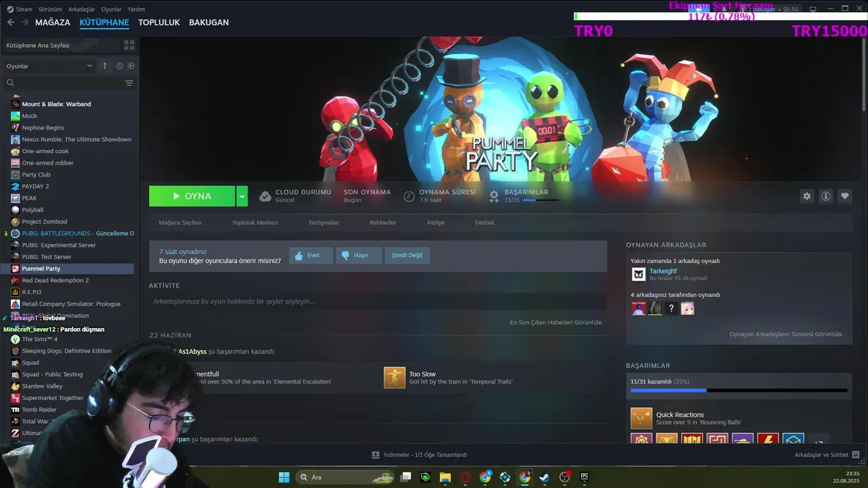Click the anime girl friend avatar
Viewport: 868px width, 488px height.
(688, 308)
